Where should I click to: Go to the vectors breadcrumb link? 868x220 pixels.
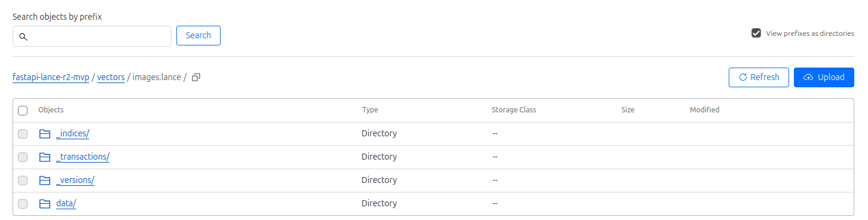(111, 77)
